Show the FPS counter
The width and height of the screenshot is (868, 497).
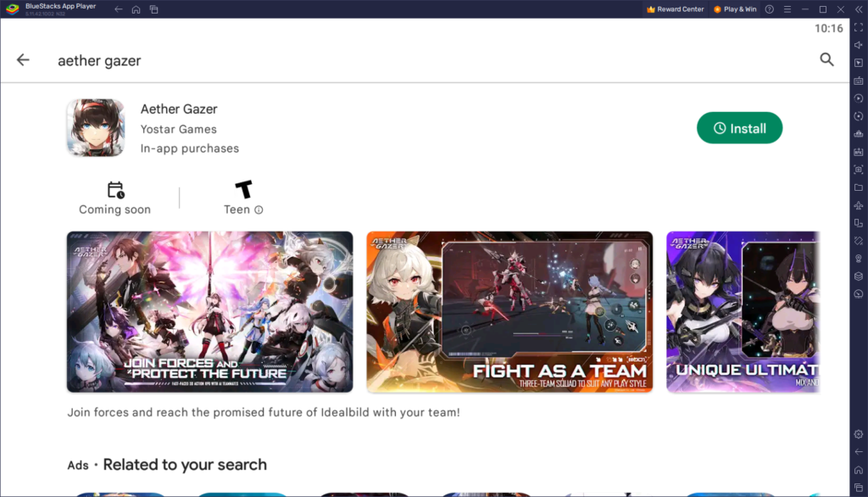click(859, 153)
